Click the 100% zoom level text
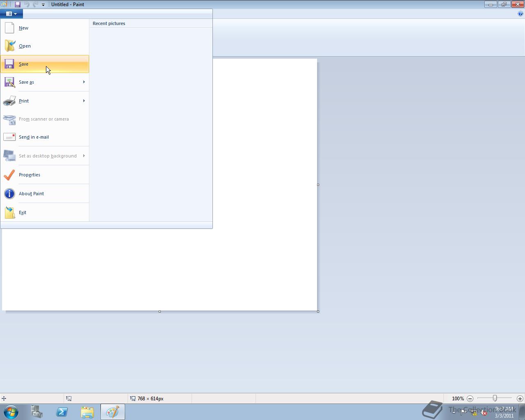 (x=458, y=399)
